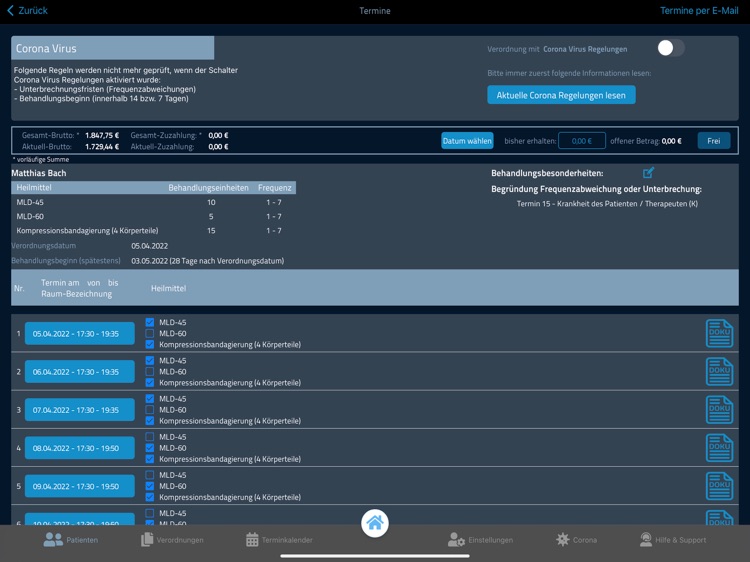Viewport: 750px width, 562px height.
Task: Open the Terminkalender tab
Action: (279, 540)
